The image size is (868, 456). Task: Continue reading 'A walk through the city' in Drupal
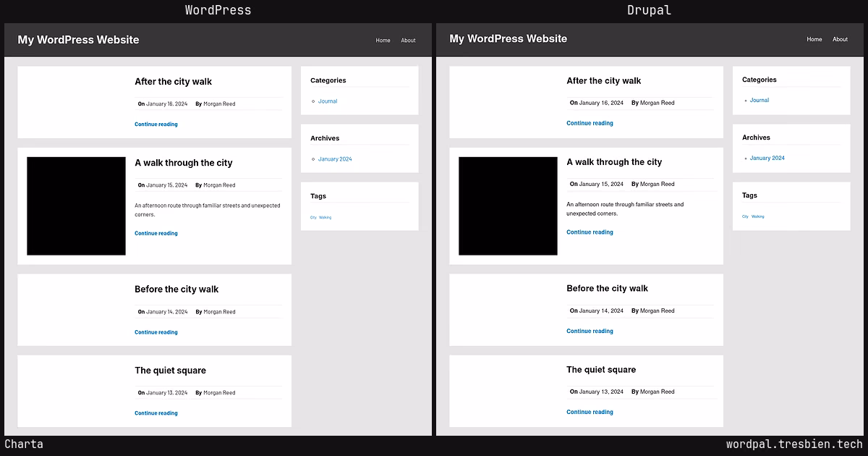(x=590, y=233)
